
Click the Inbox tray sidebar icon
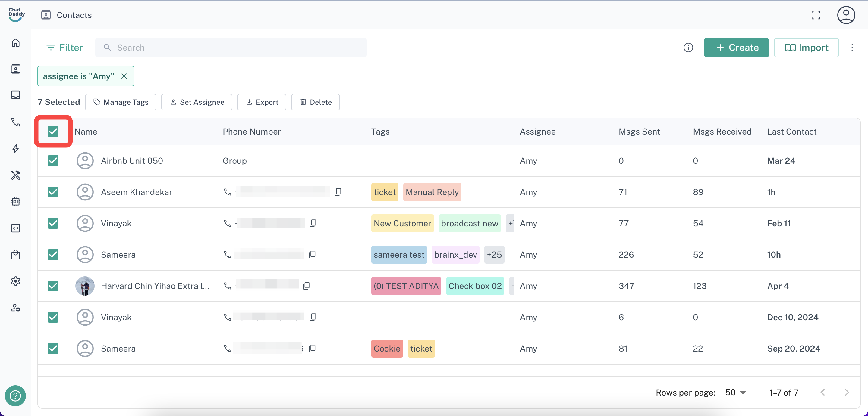(x=15, y=95)
